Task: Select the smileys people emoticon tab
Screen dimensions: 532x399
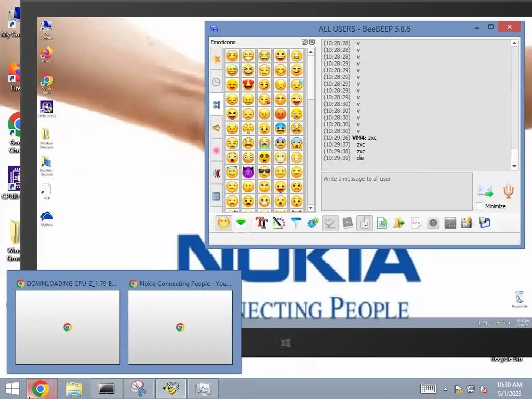Action: [217, 104]
